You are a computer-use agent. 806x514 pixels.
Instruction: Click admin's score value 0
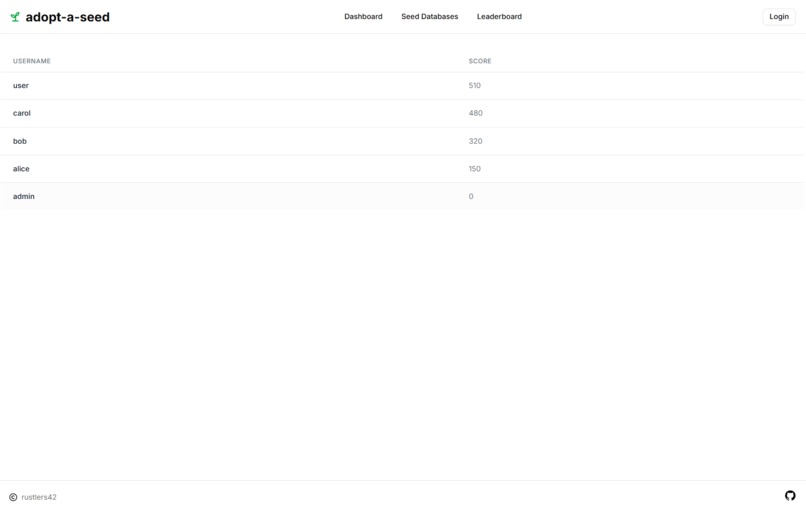click(471, 196)
